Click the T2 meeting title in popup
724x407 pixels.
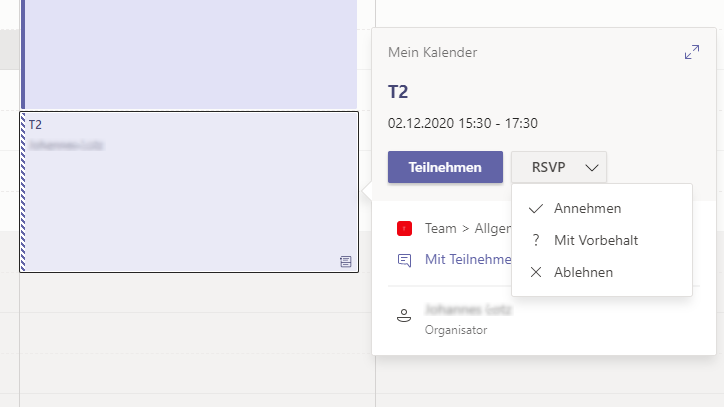[x=398, y=92]
